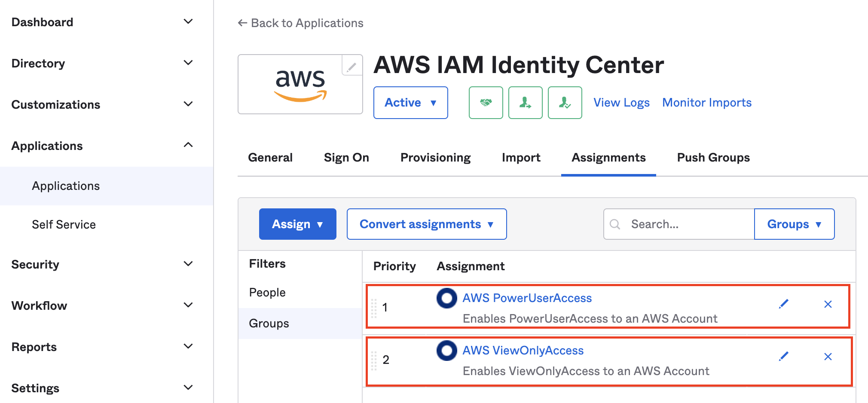Open the AWS ViewOnlyAccess group link

click(523, 351)
